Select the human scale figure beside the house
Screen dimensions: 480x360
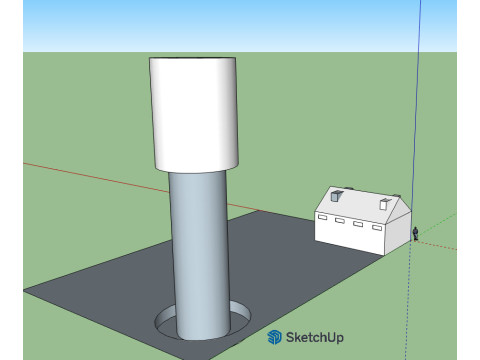tap(415, 234)
